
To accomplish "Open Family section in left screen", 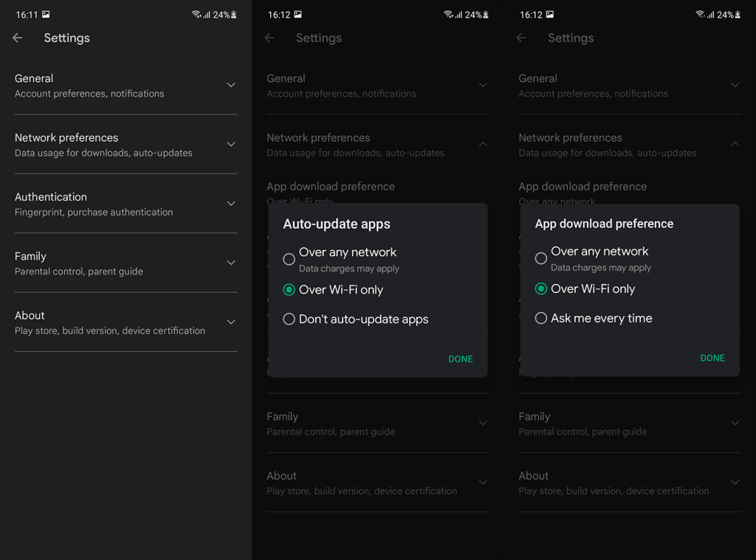I will pyautogui.click(x=126, y=263).
